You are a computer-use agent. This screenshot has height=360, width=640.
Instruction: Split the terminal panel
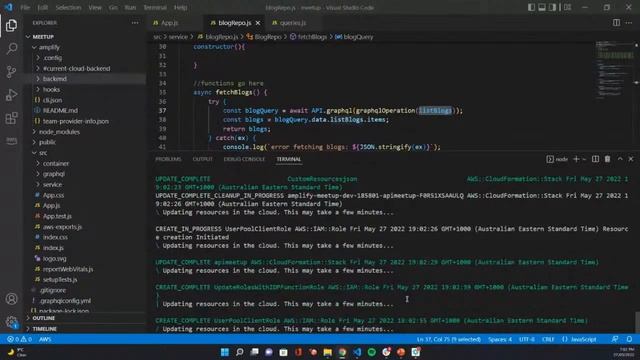595,159
